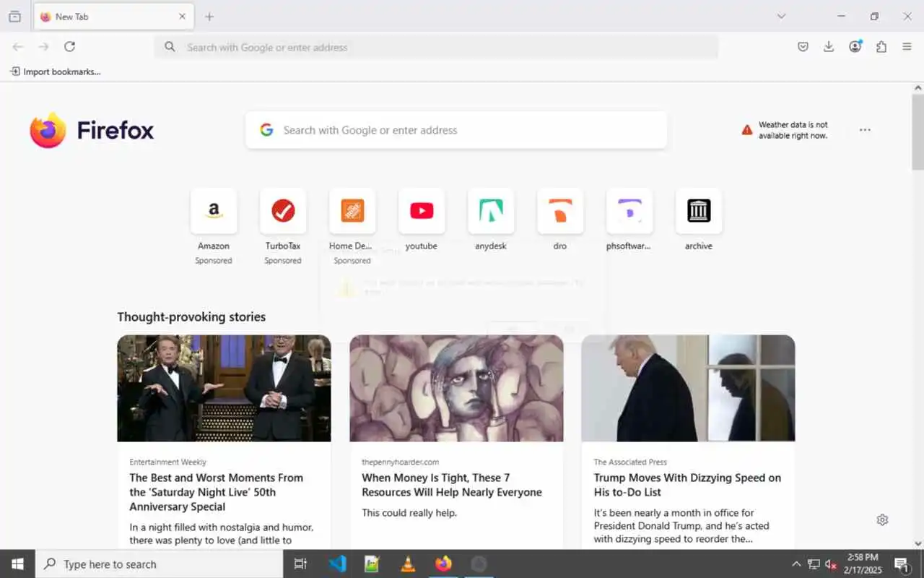The height and width of the screenshot is (578, 924).
Task: Open the Trump story image thumbnail
Action: (688, 388)
